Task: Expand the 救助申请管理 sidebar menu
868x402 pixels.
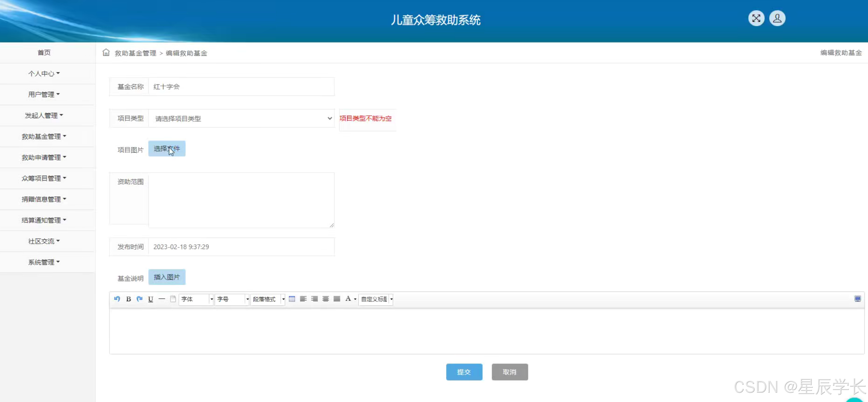Action: click(44, 157)
